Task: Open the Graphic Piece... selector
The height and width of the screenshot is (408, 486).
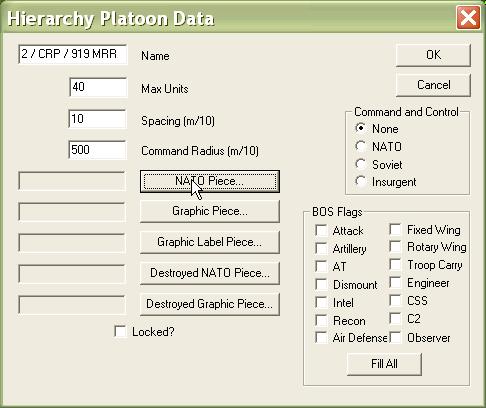Action: pos(210,211)
